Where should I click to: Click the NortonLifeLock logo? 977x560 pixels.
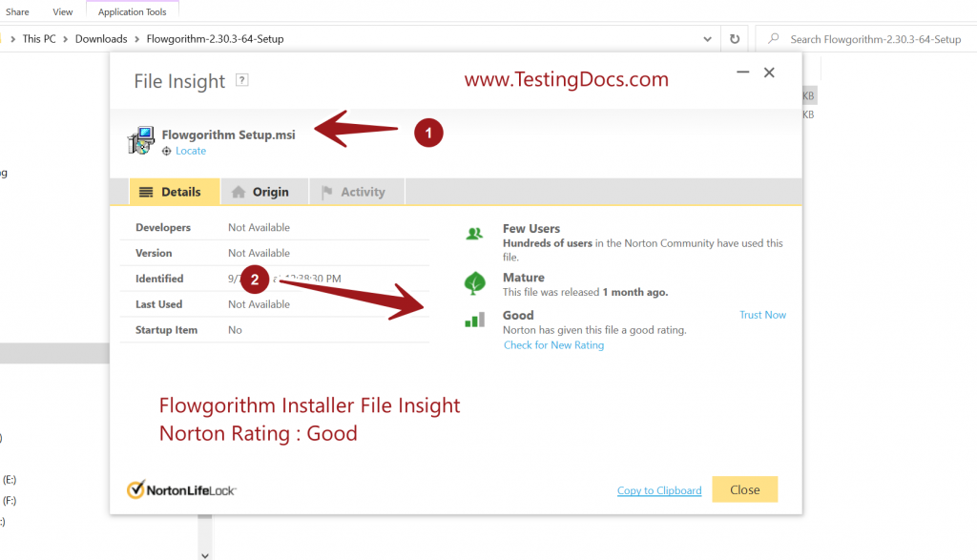click(181, 489)
